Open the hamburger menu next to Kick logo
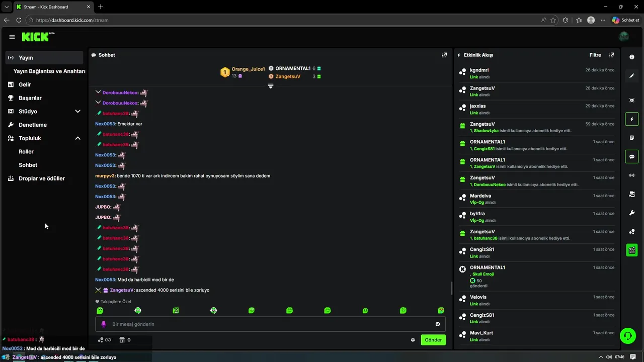Viewport: 644px width, 362px height. (12, 37)
